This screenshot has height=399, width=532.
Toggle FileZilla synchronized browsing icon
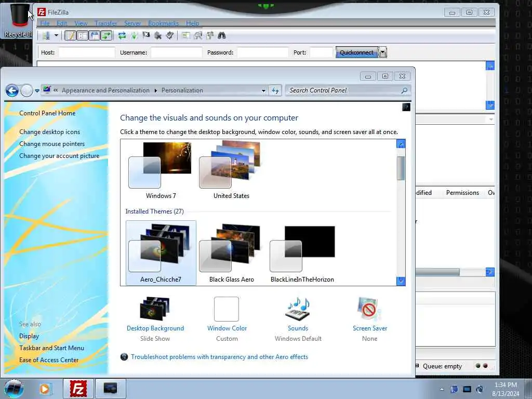click(x=210, y=35)
